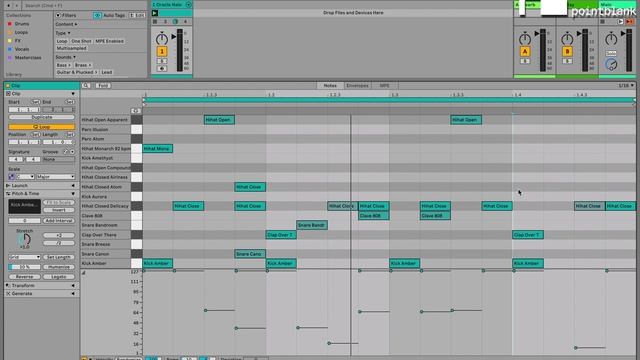Collapse the Pitch & Time section
640x360 pixels.
[73, 193]
